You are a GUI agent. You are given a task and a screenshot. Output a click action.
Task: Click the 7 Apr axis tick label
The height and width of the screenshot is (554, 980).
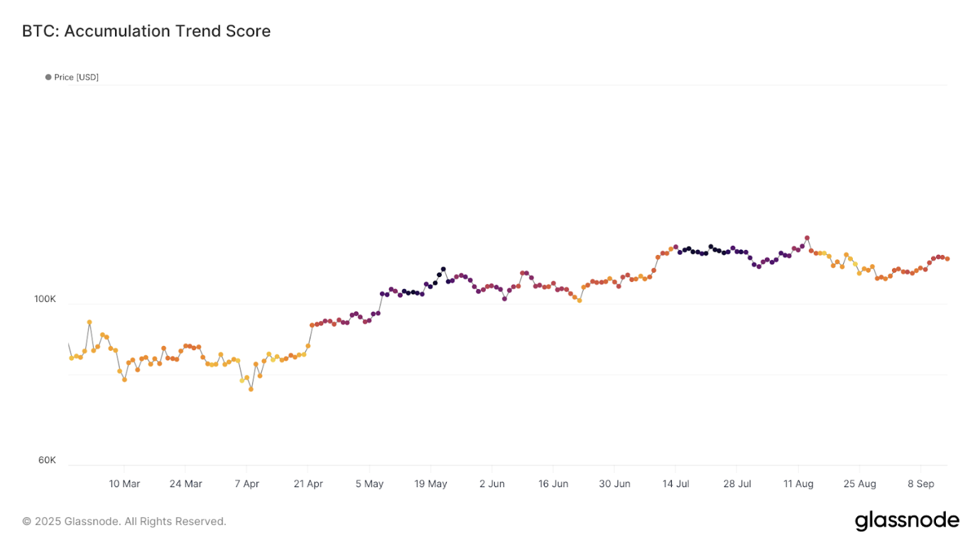coord(246,484)
